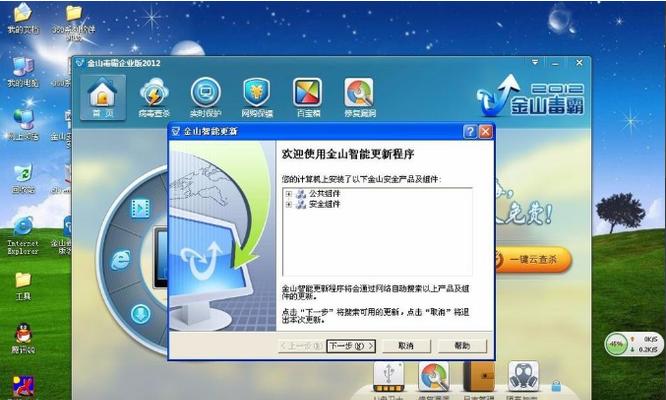Open 我的电脑 desktop icon
The height and width of the screenshot is (400, 666).
(x=23, y=72)
